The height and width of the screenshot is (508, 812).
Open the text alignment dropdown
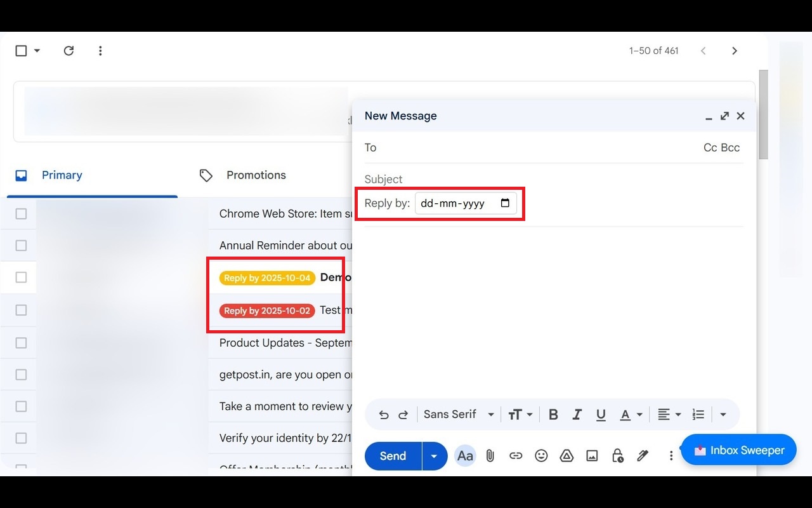[x=668, y=414]
